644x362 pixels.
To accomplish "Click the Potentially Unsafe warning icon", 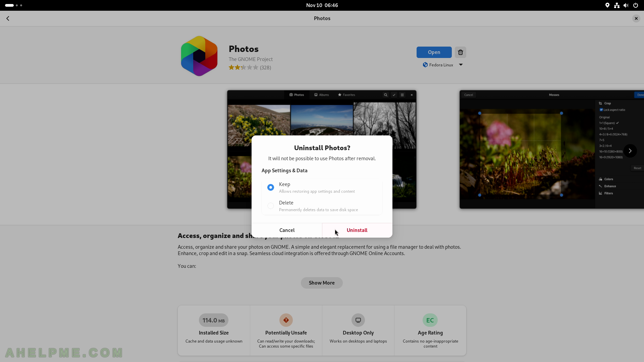I will click(286, 320).
